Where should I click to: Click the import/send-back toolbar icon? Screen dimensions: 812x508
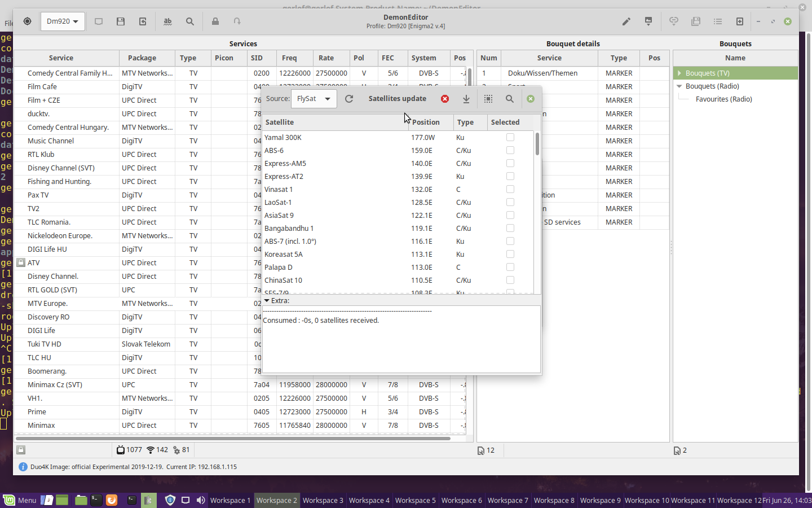point(143,21)
